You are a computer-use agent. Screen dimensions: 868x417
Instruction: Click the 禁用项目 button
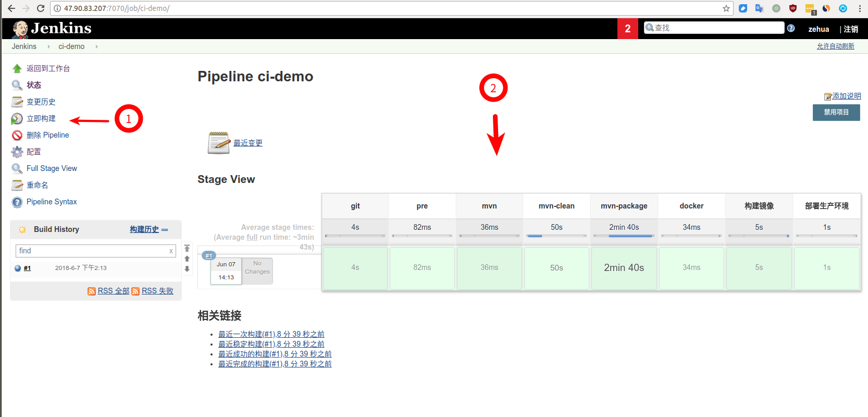tap(836, 113)
